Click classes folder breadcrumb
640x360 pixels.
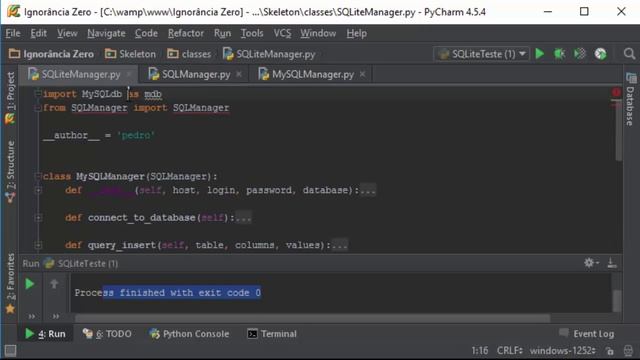point(189,54)
